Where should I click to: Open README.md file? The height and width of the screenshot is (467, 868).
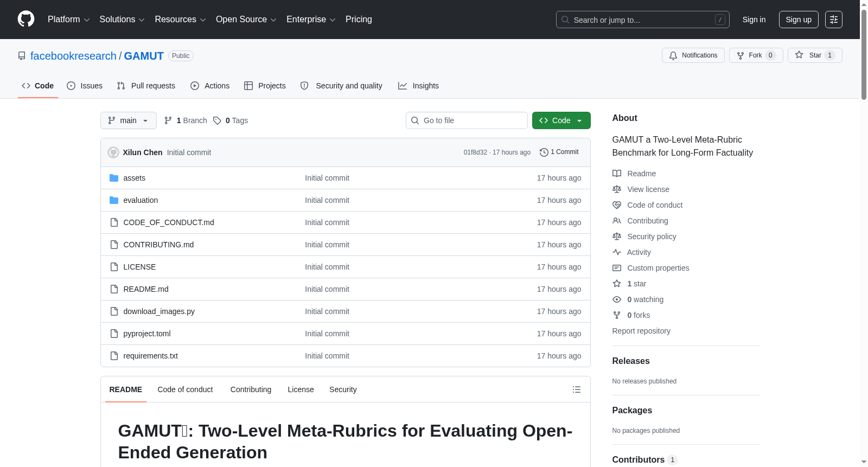[x=146, y=289]
